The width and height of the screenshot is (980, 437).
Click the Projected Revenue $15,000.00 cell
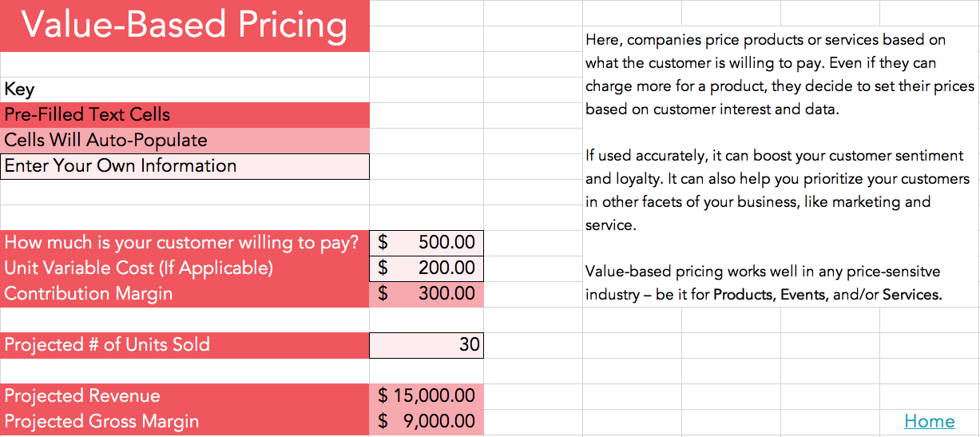pos(427,396)
